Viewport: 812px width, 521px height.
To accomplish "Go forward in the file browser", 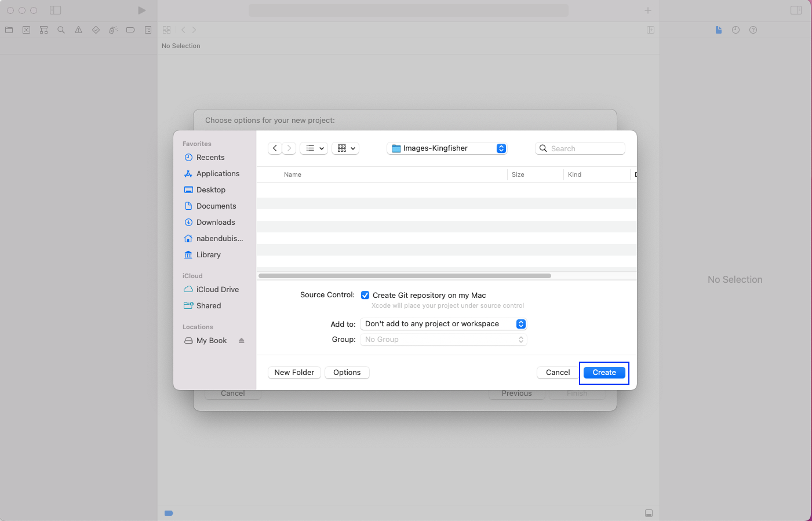I will pos(289,148).
